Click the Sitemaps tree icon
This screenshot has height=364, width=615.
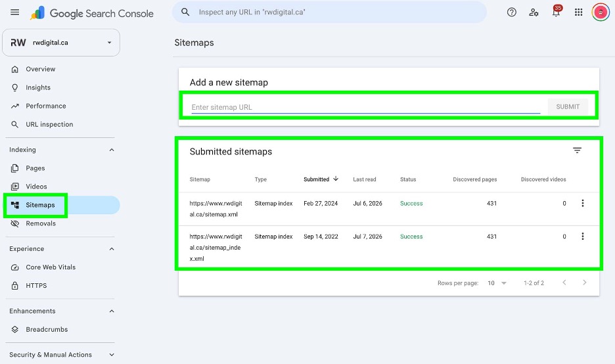tap(15, 205)
